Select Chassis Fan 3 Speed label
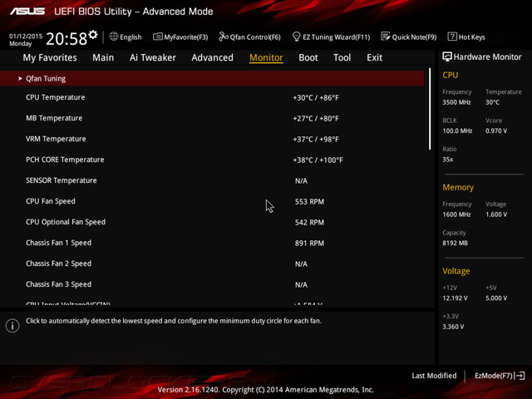This screenshot has height=399, width=532. point(58,284)
